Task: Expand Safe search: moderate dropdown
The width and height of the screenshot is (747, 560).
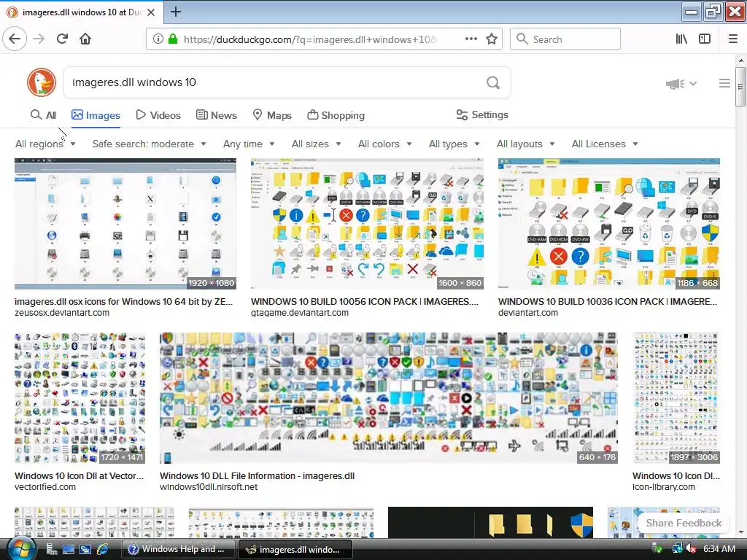Action: 149,144
